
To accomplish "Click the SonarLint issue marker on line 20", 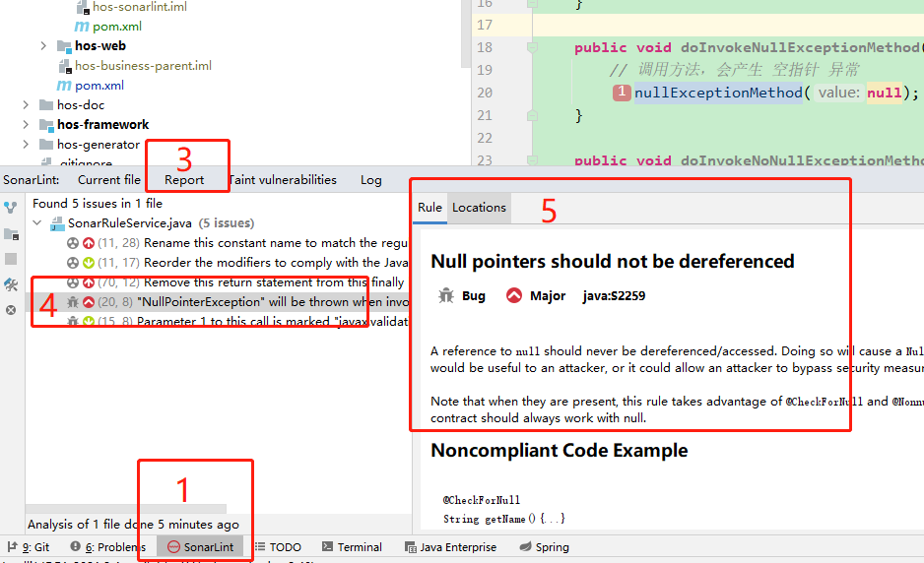I will click(x=622, y=93).
